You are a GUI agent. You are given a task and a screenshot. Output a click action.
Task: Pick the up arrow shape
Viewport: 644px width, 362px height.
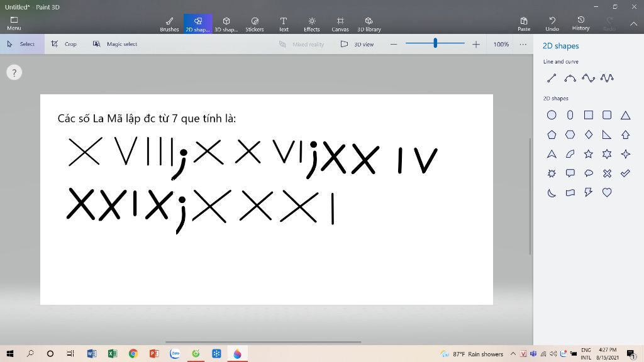tap(626, 134)
